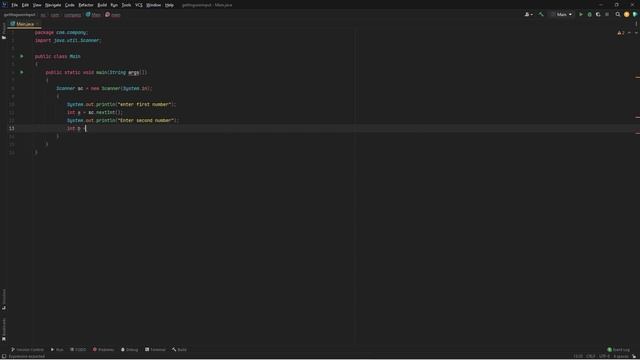Click the warnings indicator showing 2 problems
The image size is (640, 360).
[x=621, y=33]
